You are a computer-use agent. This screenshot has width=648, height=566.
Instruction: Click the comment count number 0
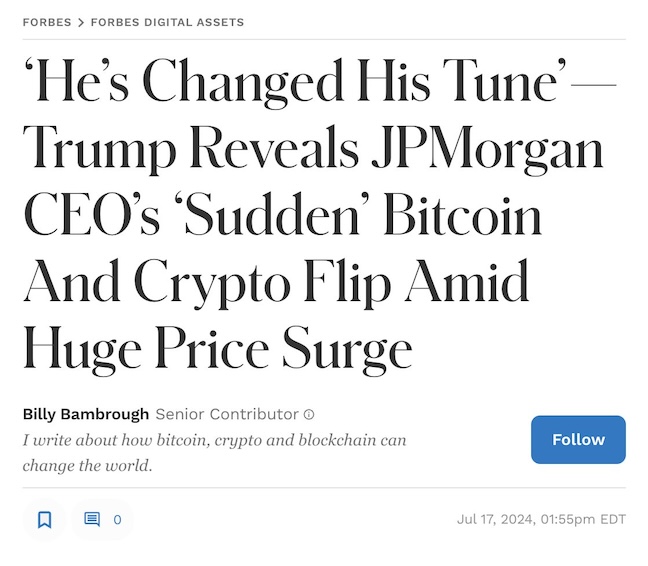[117, 520]
